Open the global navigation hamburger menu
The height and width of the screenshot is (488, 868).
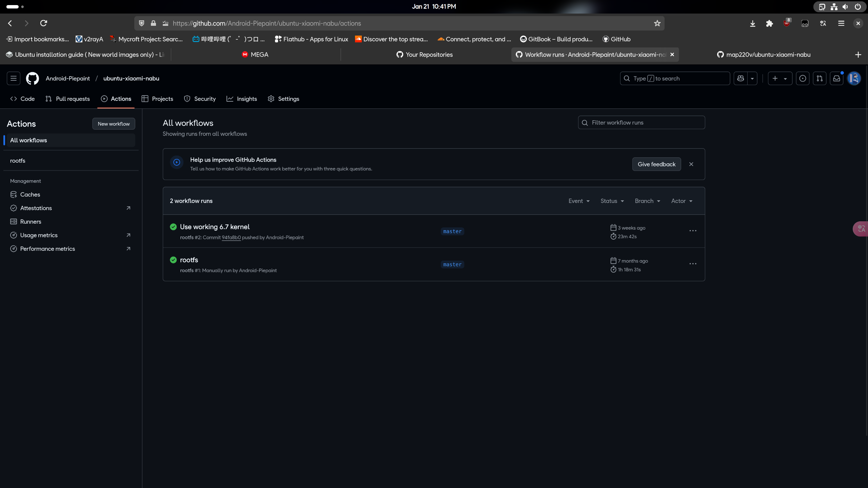[x=14, y=78]
